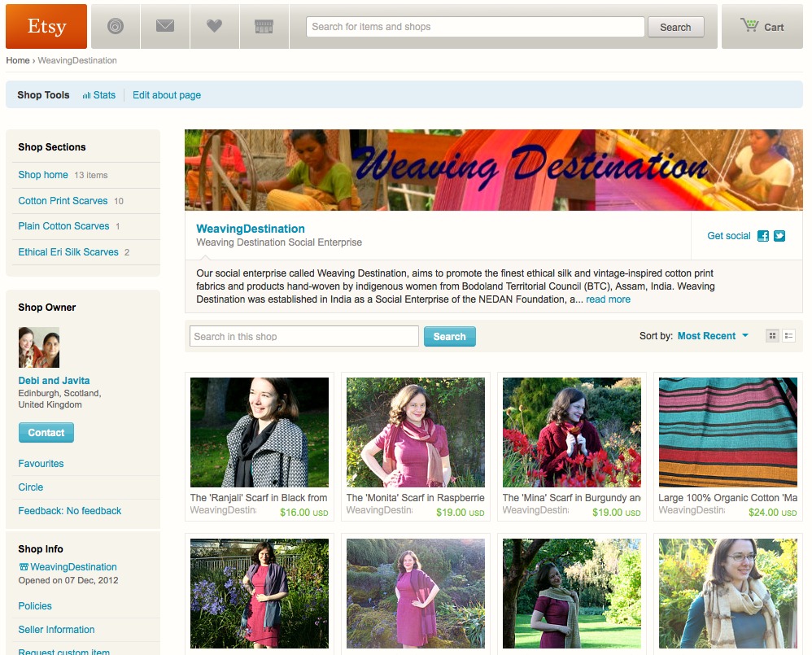This screenshot has width=812, height=655.
Task: Click the $16.00 USD price
Action: coord(304,513)
